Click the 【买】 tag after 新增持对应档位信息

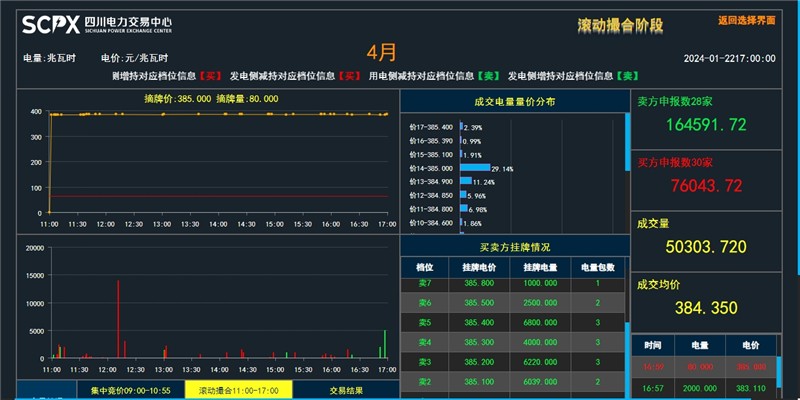[209, 75]
